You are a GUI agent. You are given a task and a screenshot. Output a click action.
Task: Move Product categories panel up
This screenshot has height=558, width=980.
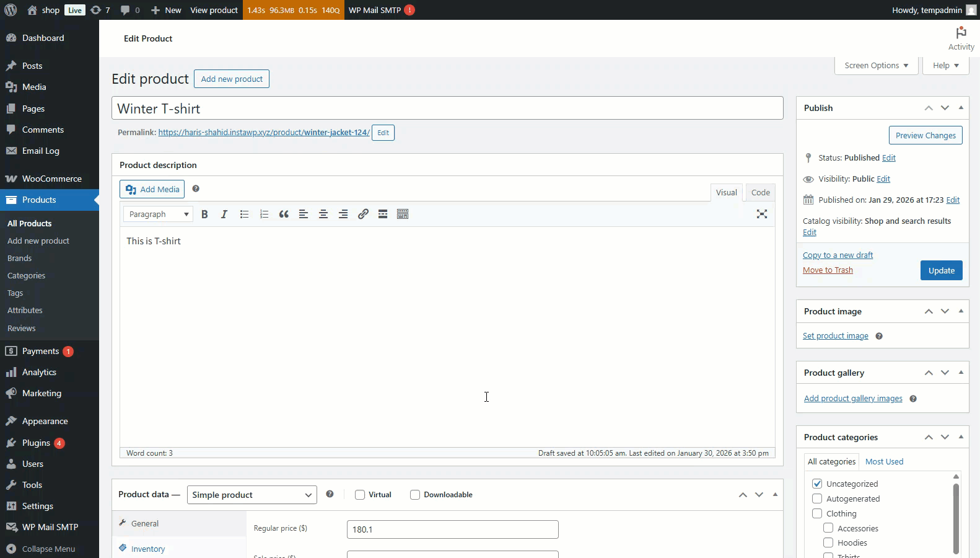coord(929,437)
